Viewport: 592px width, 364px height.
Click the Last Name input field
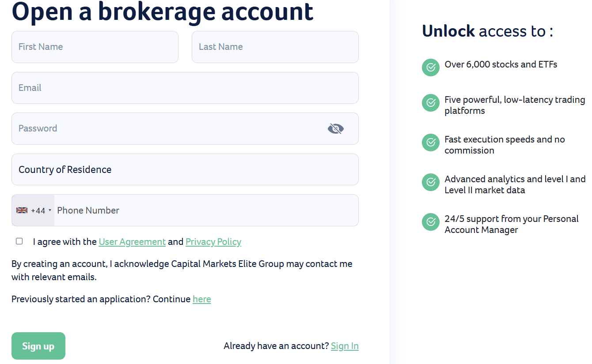click(x=275, y=47)
